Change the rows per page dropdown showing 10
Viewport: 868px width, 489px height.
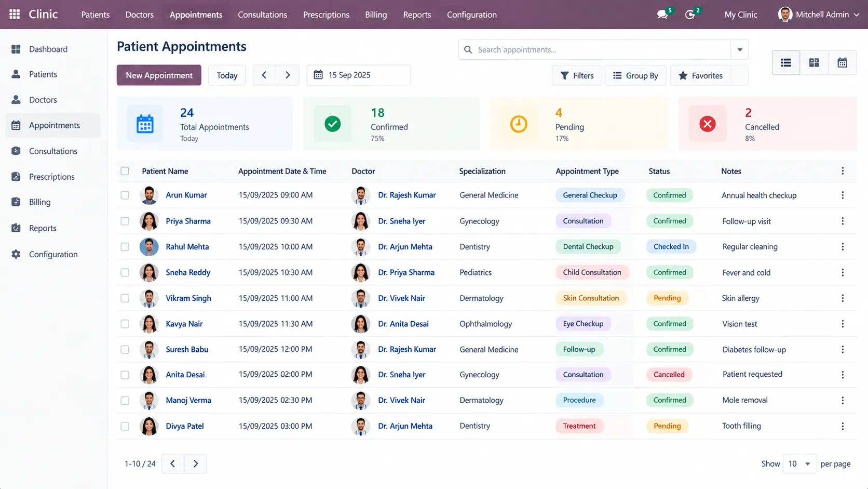[x=799, y=464]
